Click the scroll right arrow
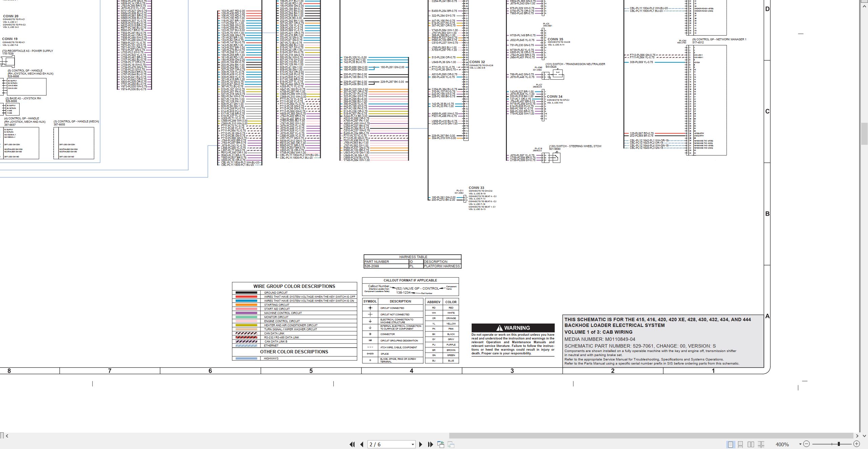This screenshot has height=449, width=868. point(857,436)
